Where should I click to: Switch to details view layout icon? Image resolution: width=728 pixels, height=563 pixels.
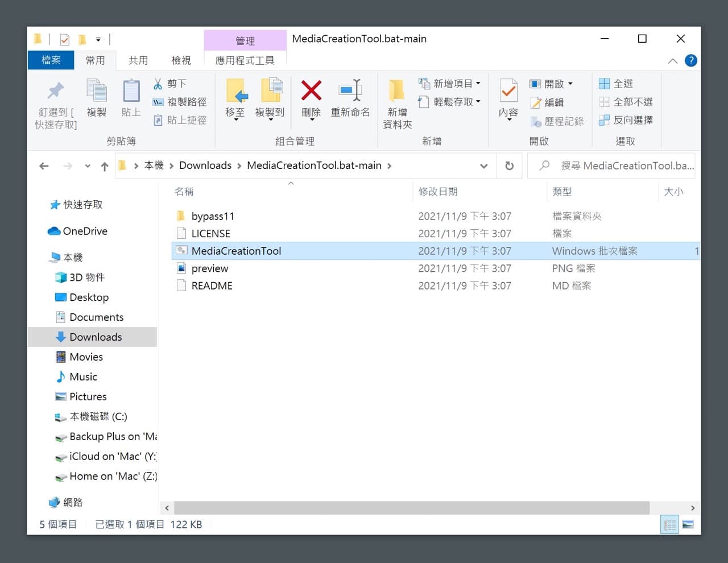click(x=670, y=524)
